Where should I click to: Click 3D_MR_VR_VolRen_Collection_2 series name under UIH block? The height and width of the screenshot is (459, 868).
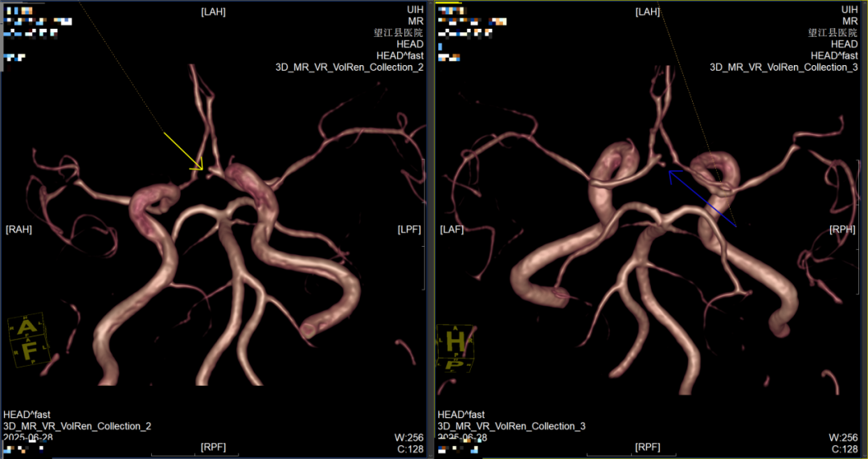(x=350, y=68)
